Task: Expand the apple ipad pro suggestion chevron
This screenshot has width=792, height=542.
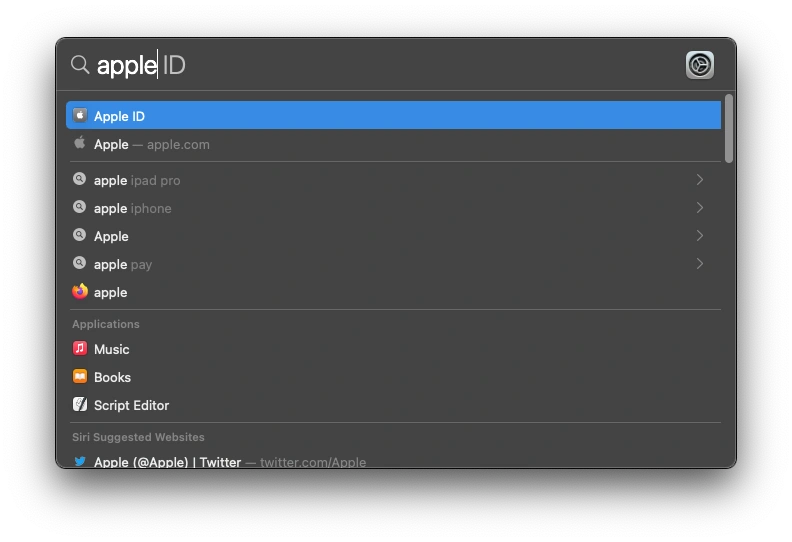Action: (700, 180)
